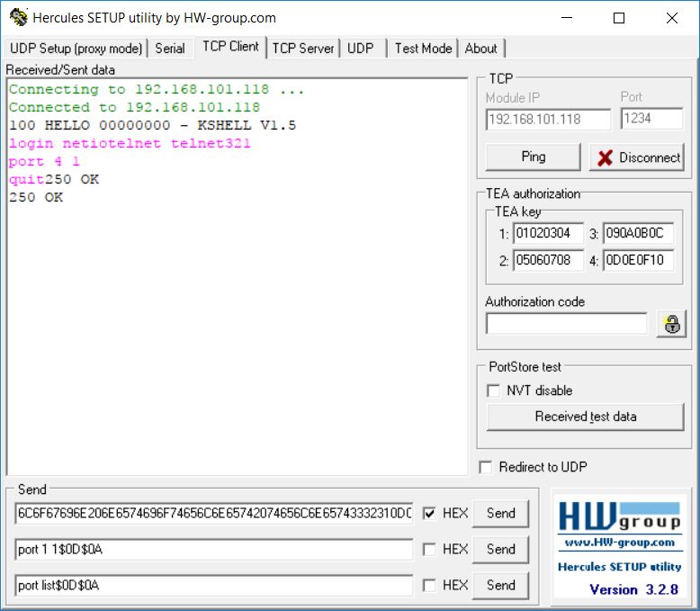Close the Hercules SETUP utility window
This screenshot has height=611, width=700.
click(672, 18)
